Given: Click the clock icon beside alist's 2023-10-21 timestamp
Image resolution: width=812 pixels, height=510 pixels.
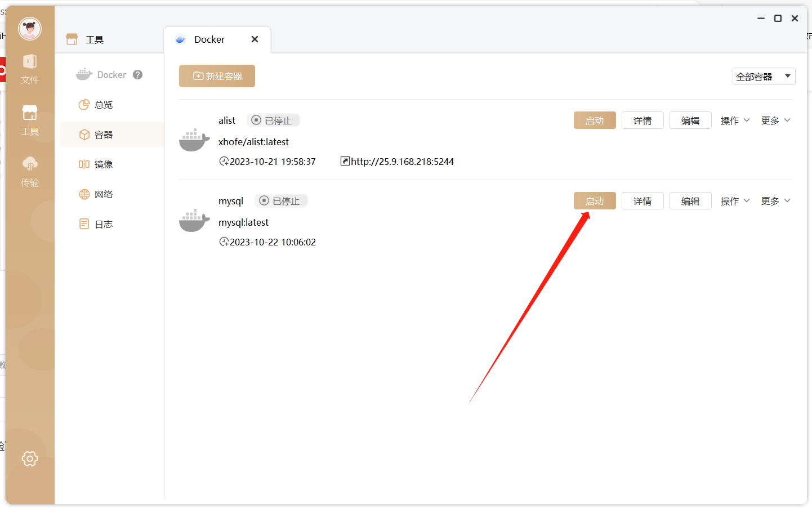Looking at the screenshot, I should (x=224, y=162).
